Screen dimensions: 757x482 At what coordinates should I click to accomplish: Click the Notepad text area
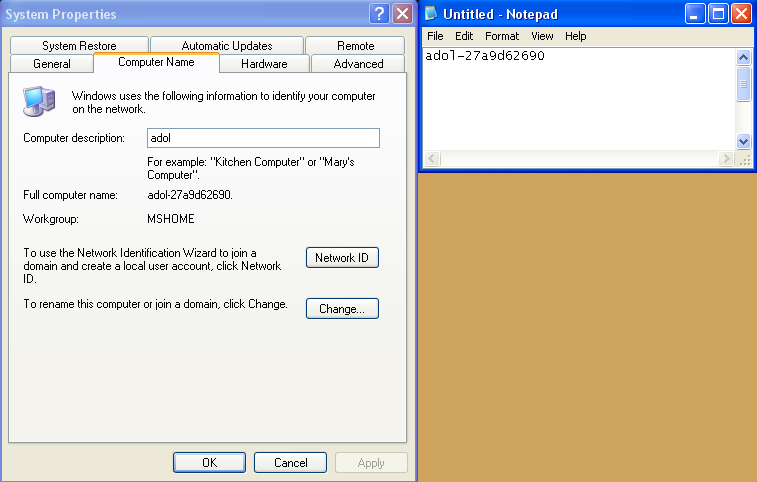[x=579, y=99]
